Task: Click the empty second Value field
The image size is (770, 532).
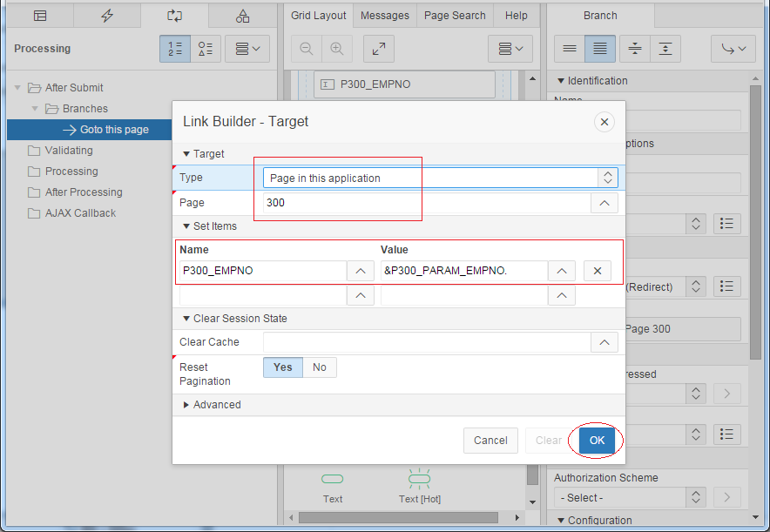Action: pyautogui.click(x=464, y=295)
